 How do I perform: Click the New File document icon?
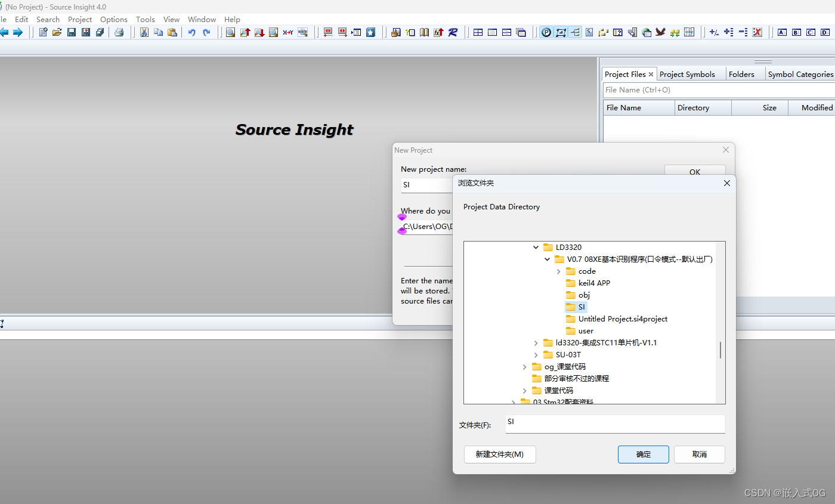tap(42, 32)
